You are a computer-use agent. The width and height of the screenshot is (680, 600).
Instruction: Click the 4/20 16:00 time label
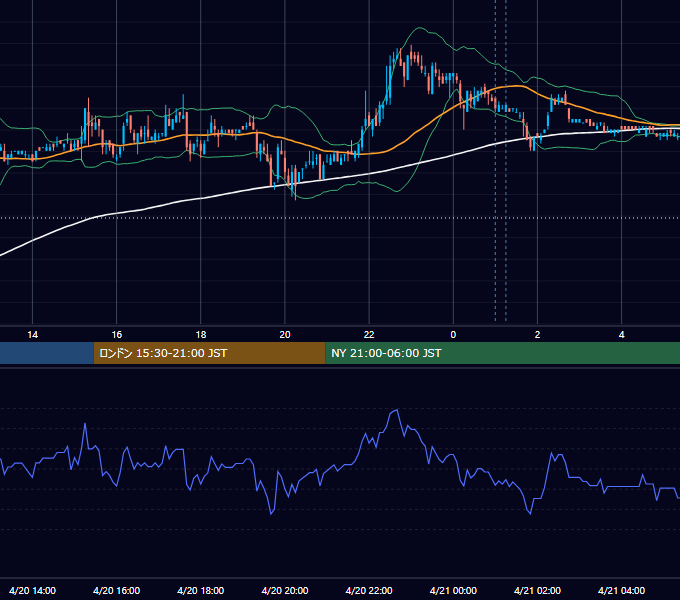(117, 590)
